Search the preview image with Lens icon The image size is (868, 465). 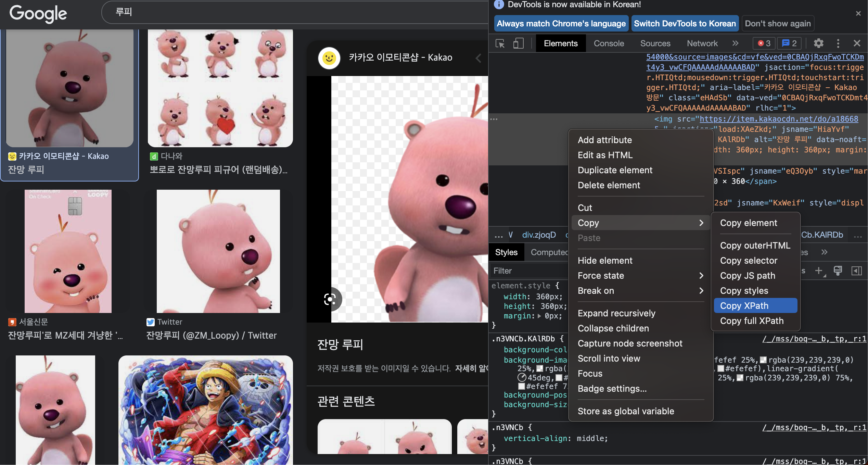coord(330,299)
